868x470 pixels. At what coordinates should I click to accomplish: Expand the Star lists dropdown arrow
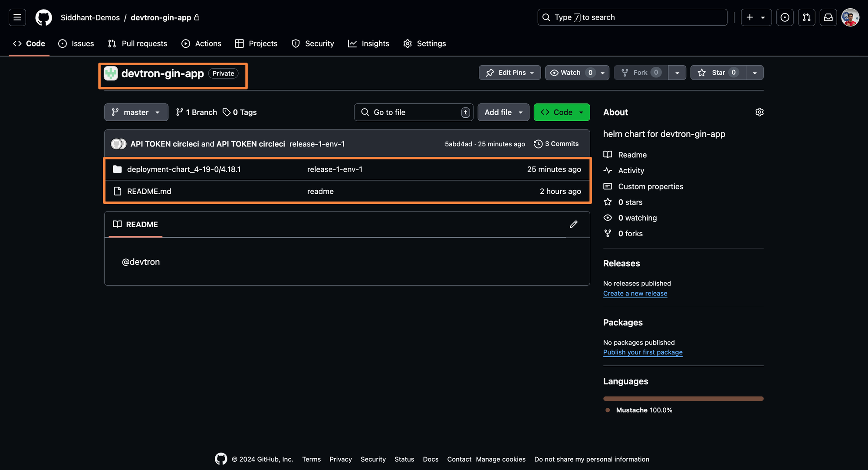755,73
